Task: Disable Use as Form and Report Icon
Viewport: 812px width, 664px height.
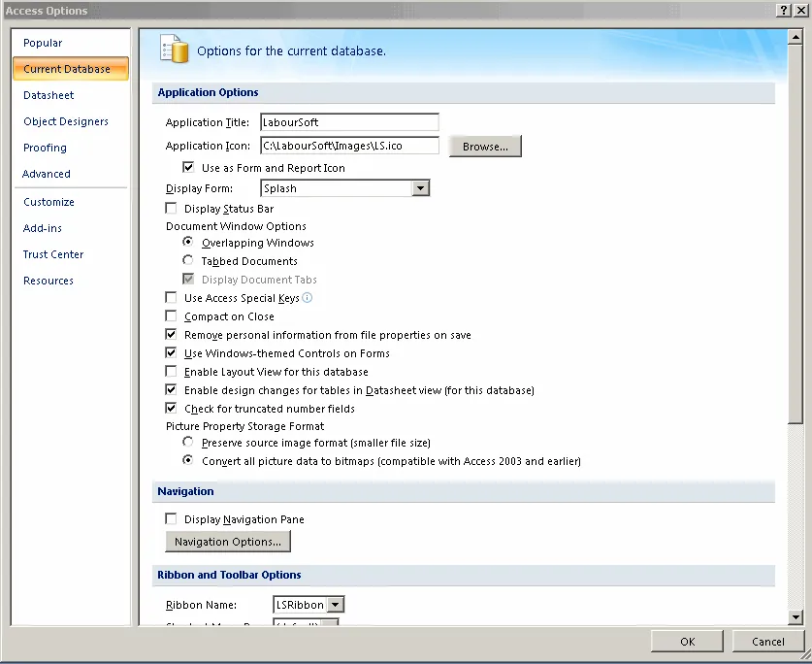Action: click(x=188, y=166)
